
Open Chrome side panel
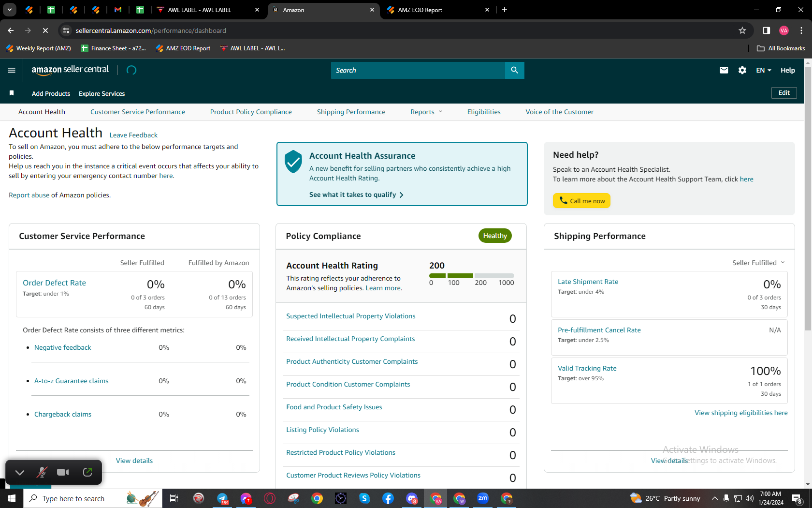click(766, 30)
